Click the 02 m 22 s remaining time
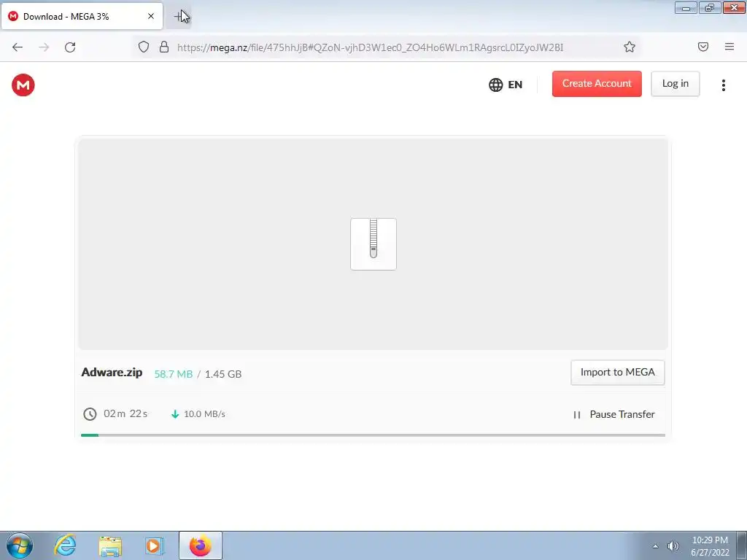747x560 pixels. 125,414
